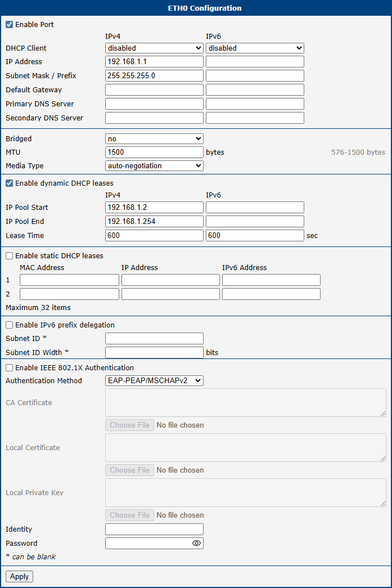
Task: Focus the IPv6 IP Pool End field
Action: tap(255, 221)
